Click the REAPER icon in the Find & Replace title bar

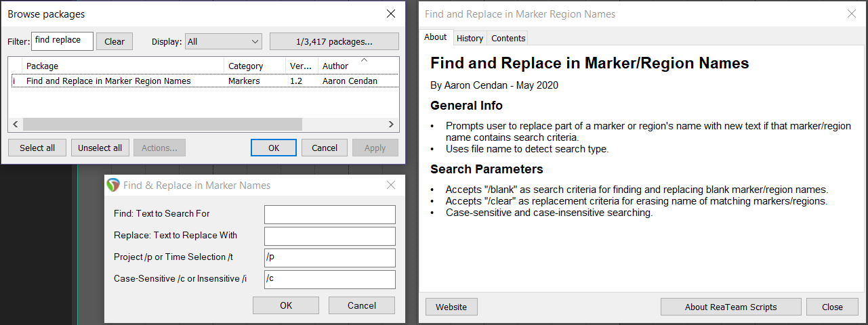(x=113, y=186)
